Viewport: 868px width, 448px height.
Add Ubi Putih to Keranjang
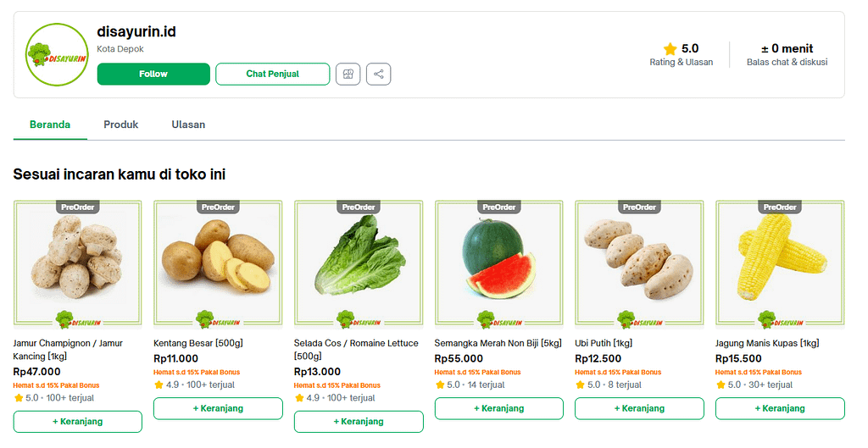coord(639,409)
